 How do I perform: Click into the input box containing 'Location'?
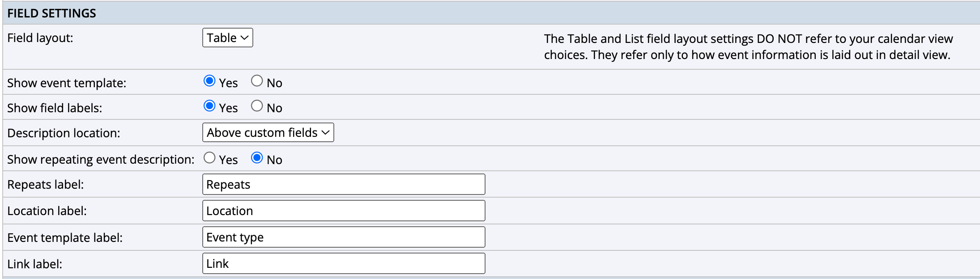click(343, 211)
